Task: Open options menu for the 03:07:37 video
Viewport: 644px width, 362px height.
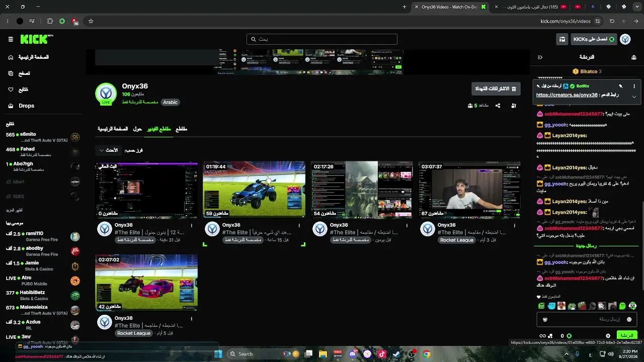Action: tap(514, 225)
